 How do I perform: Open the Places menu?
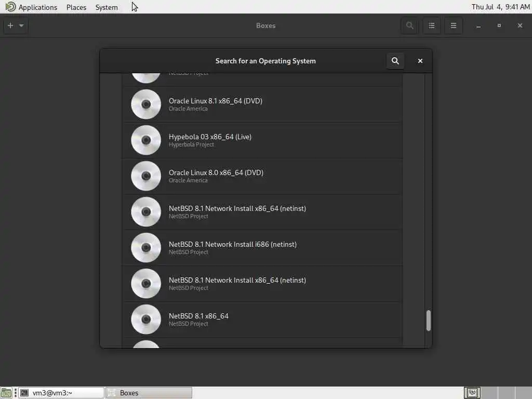click(76, 7)
